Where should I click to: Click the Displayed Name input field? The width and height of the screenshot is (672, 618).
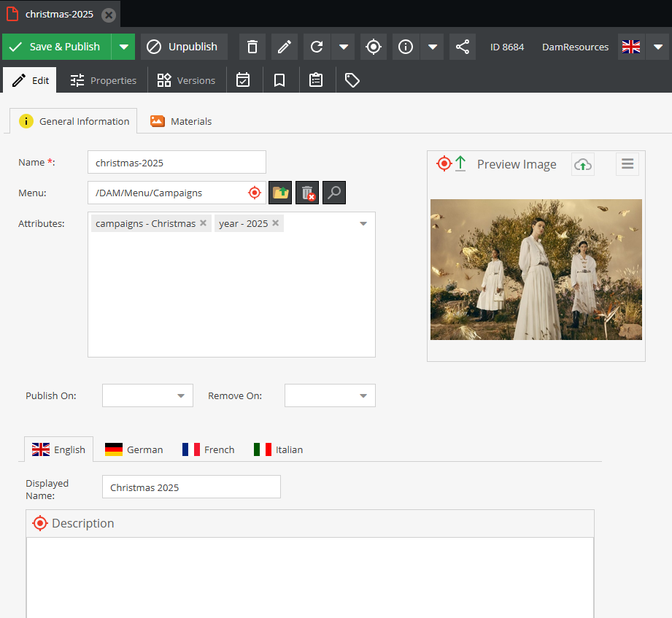tap(191, 487)
